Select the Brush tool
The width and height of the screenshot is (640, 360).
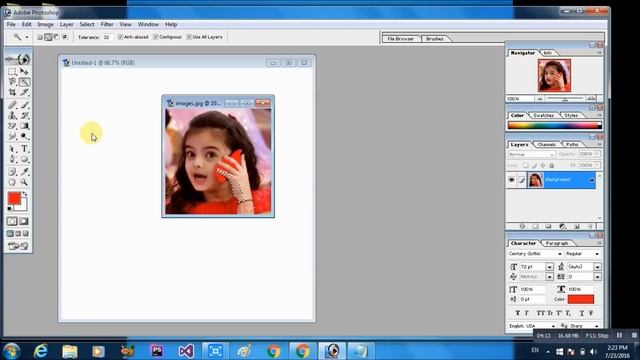[24, 105]
